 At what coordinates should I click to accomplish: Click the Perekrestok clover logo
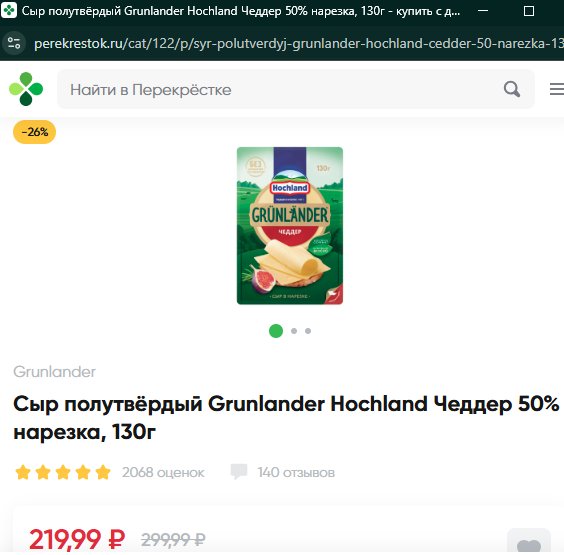26,89
